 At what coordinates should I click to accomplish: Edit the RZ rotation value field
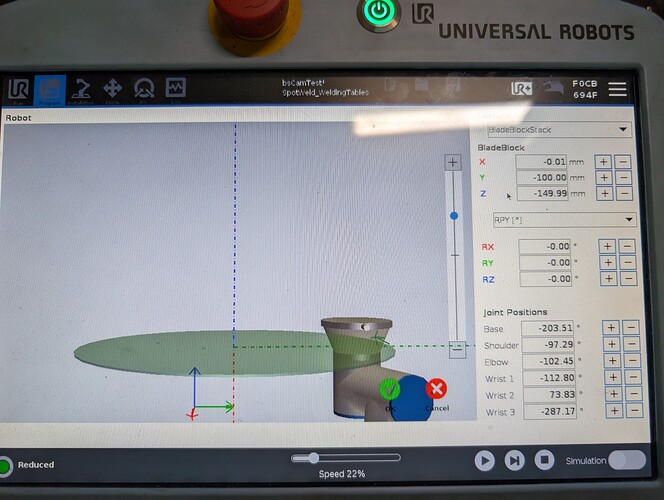[x=546, y=279]
